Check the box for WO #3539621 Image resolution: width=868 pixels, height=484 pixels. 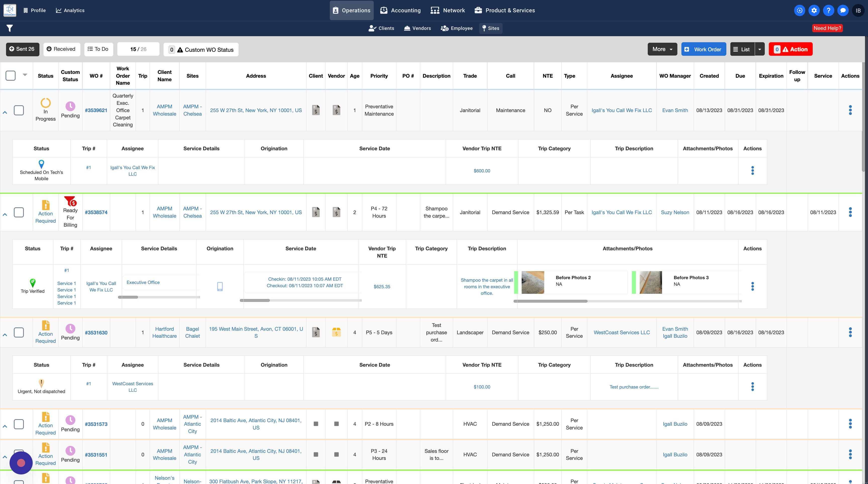pyautogui.click(x=19, y=110)
